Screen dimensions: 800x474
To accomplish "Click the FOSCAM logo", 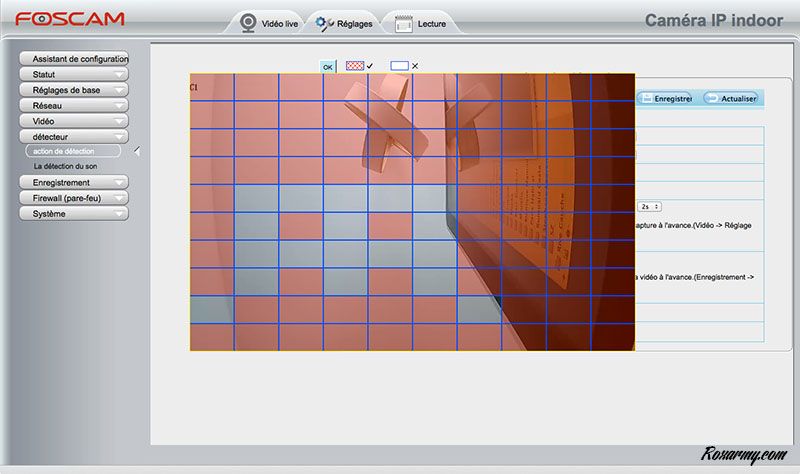I will click(70, 19).
